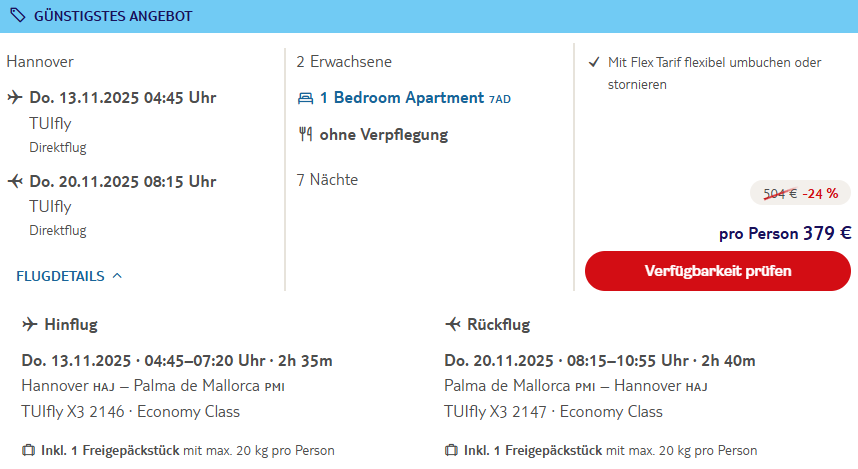Click the Flex Tarif checkmark
Viewport: 858px width, 469px height.
[x=594, y=62]
